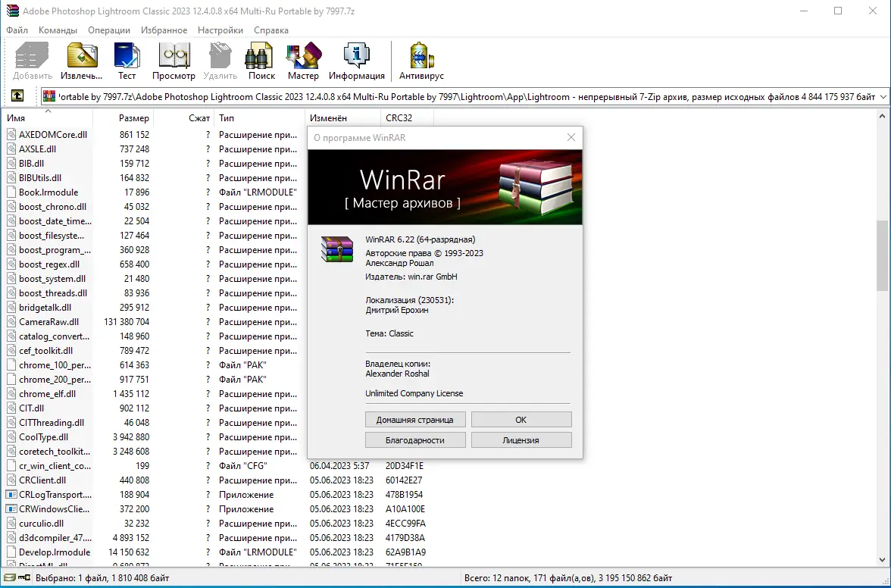The image size is (891, 588).
Task: Open the Просмотр (View) toolbar icon
Action: coord(174,55)
